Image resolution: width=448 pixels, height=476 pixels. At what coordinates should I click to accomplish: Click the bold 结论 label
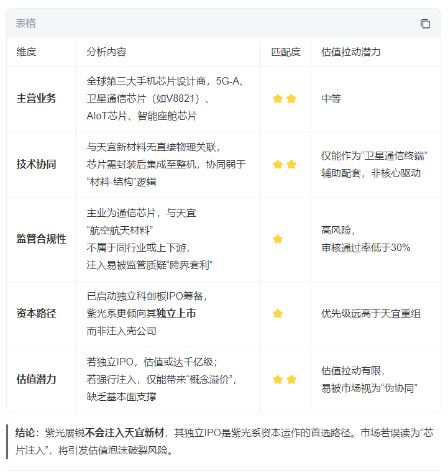pyautogui.click(x=25, y=433)
